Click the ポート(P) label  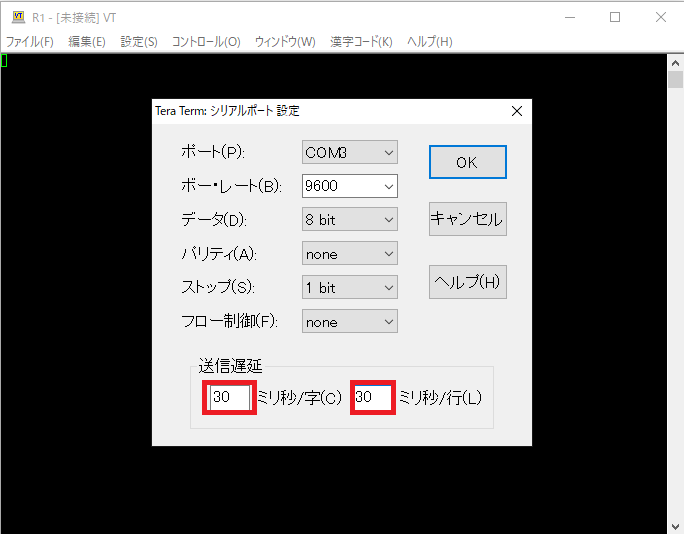tap(213, 152)
